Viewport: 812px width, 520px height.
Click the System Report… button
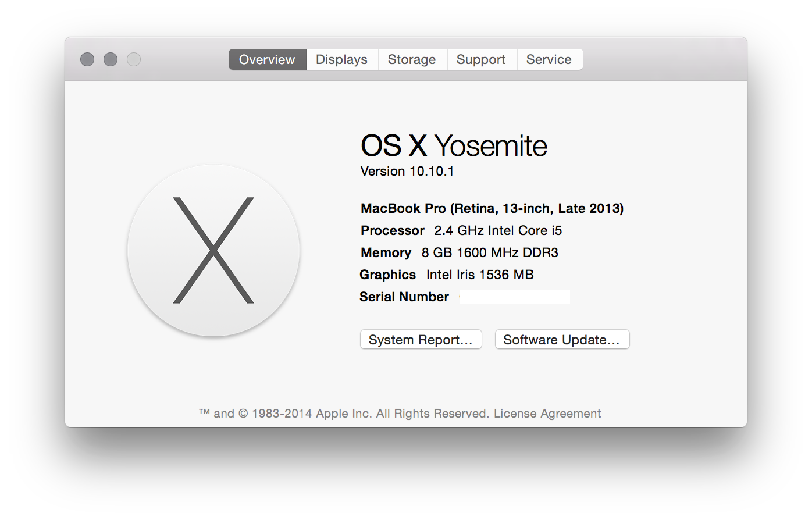pyautogui.click(x=421, y=340)
